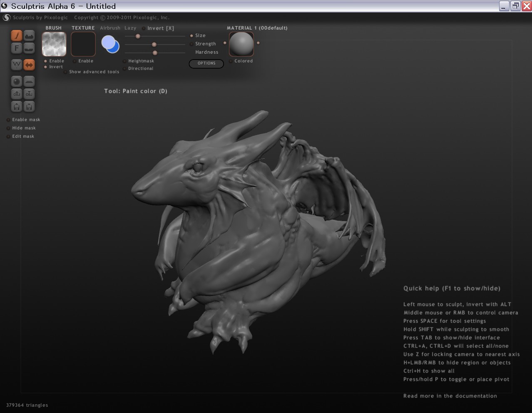The width and height of the screenshot is (532, 413).
Task: Switch to next material using right dot
Action: 258,43
